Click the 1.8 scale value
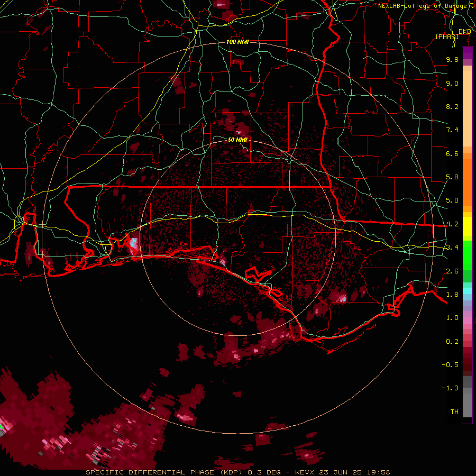The height and width of the screenshot is (476, 476). pos(452,295)
